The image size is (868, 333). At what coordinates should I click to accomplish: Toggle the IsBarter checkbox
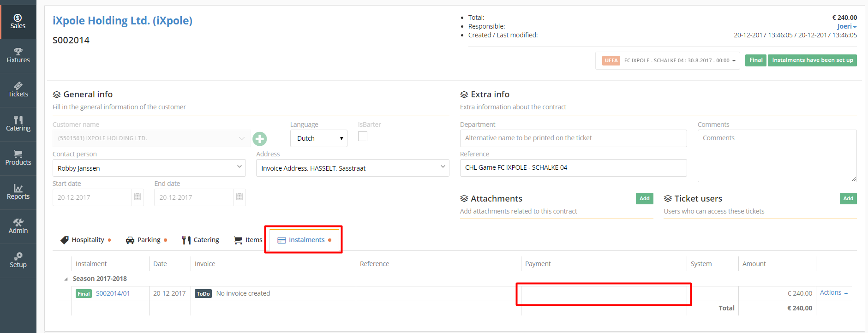click(x=363, y=137)
